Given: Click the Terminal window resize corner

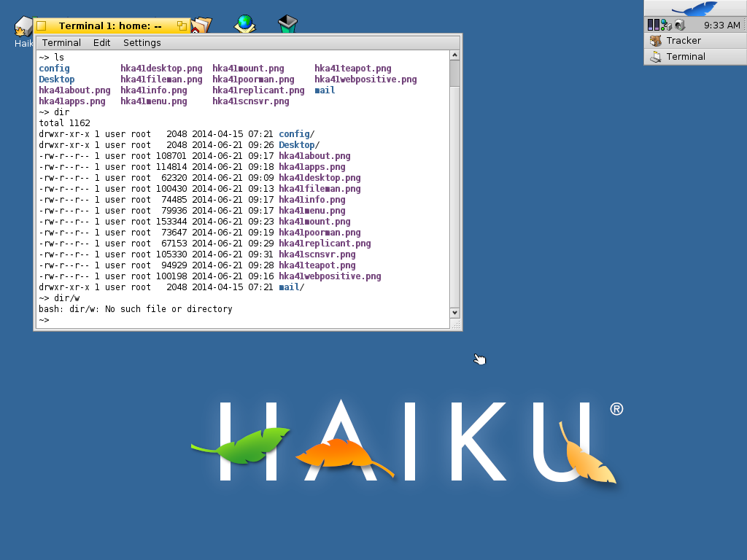Looking at the screenshot, I should coord(455,324).
